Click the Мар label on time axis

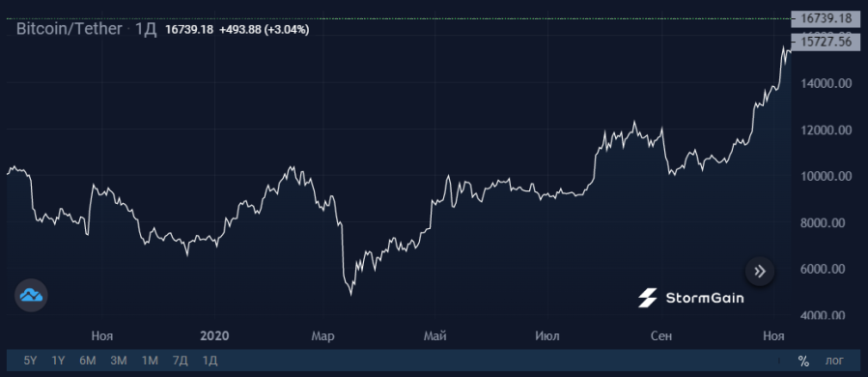pos(322,335)
